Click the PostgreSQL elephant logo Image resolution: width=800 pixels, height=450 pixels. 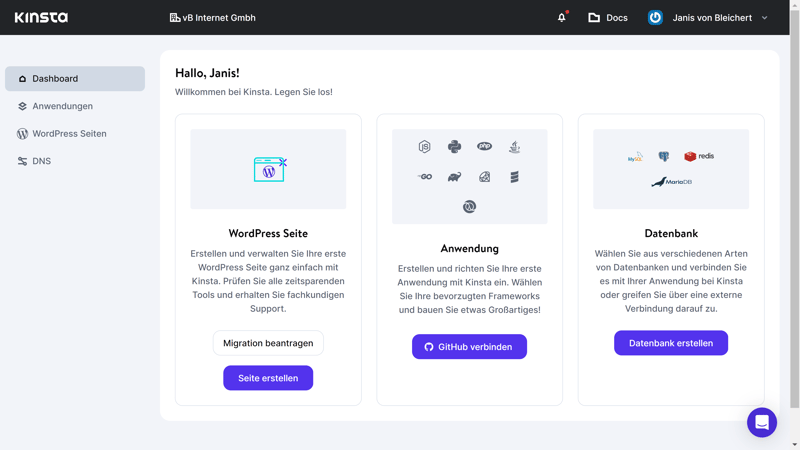663,156
